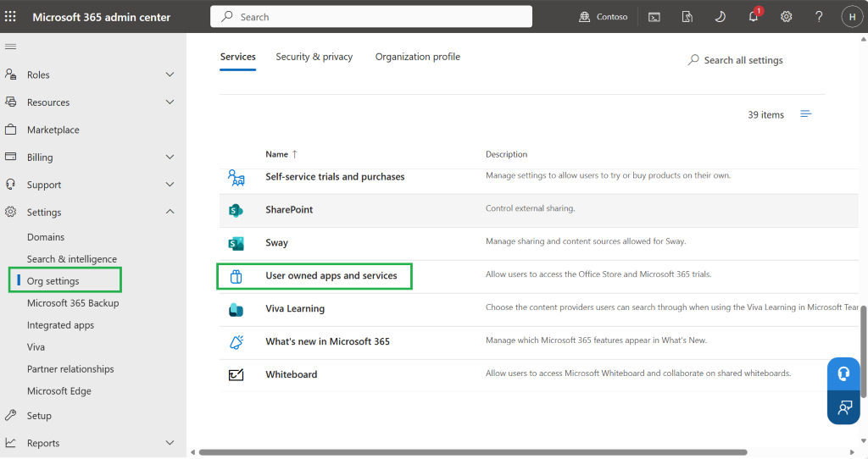Image resolution: width=868 pixels, height=459 pixels.
Task: Click the SharePoint service icon
Action: click(236, 210)
